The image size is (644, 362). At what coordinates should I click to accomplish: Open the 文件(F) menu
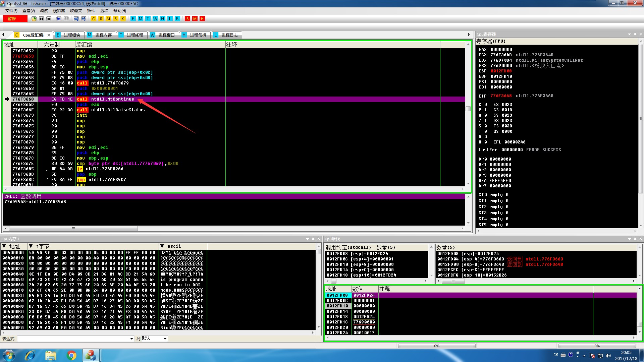click(11, 11)
